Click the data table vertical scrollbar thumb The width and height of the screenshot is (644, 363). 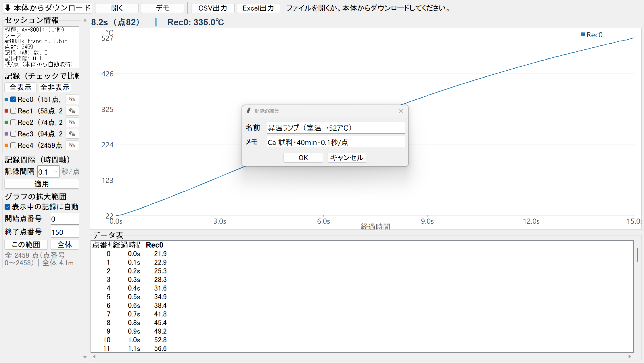point(637,255)
